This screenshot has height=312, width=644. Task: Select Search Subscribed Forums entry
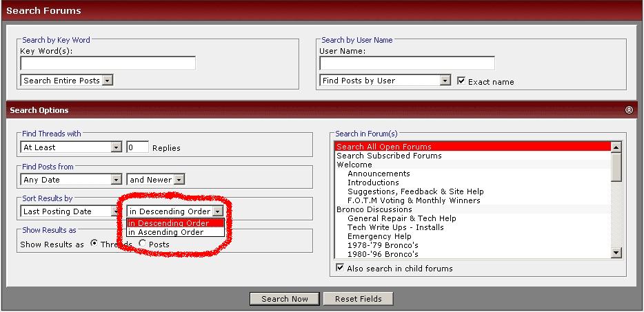[473, 156]
